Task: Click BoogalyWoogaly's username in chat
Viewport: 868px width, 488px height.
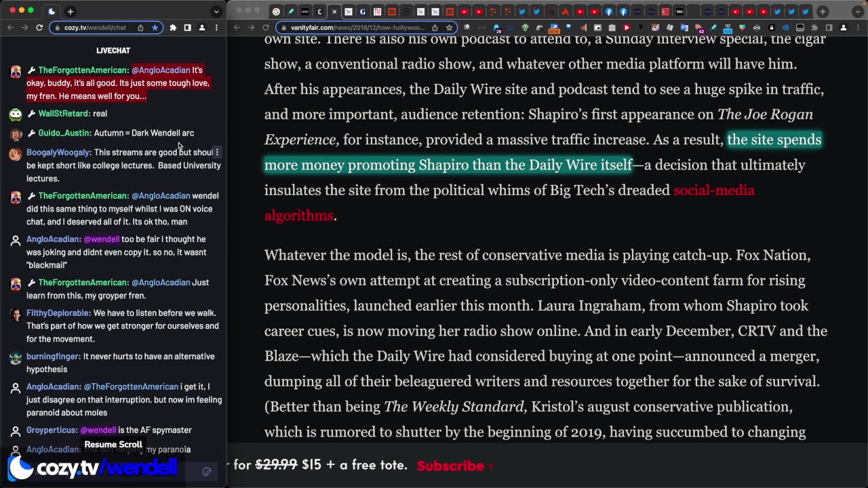Action: tap(58, 152)
